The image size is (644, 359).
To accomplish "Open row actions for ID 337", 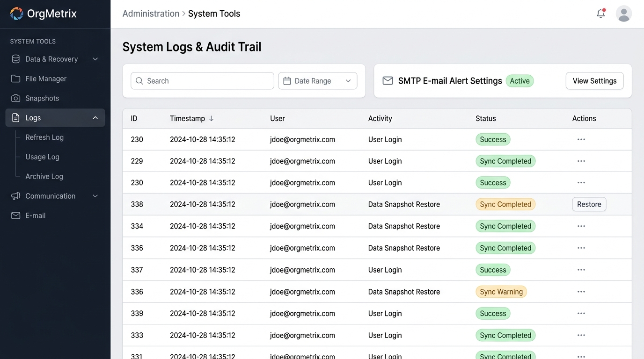I will pyautogui.click(x=581, y=270).
